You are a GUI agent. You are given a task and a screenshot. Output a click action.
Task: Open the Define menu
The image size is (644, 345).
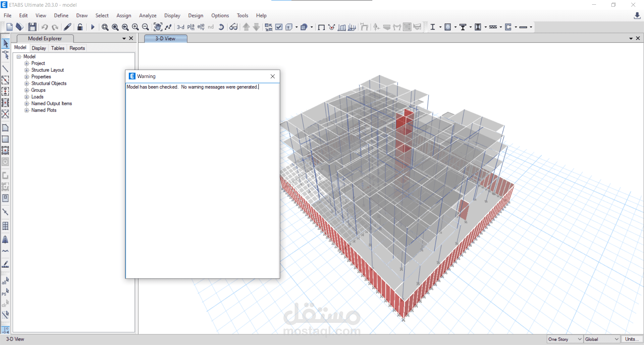coord(61,15)
